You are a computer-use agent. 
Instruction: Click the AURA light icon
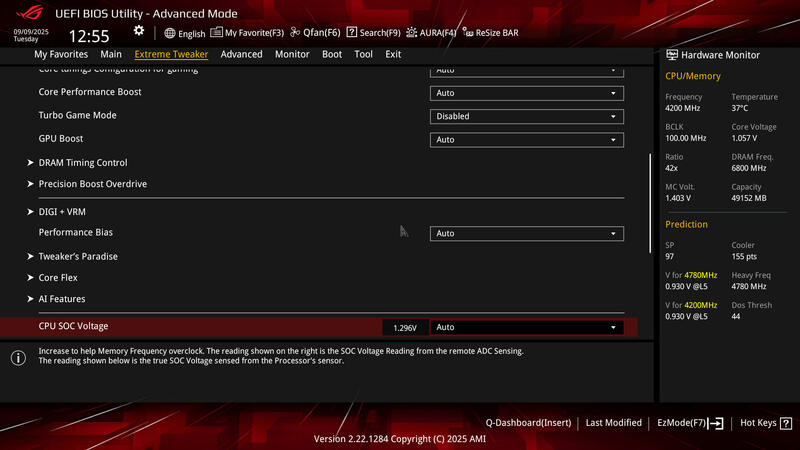tap(411, 33)
